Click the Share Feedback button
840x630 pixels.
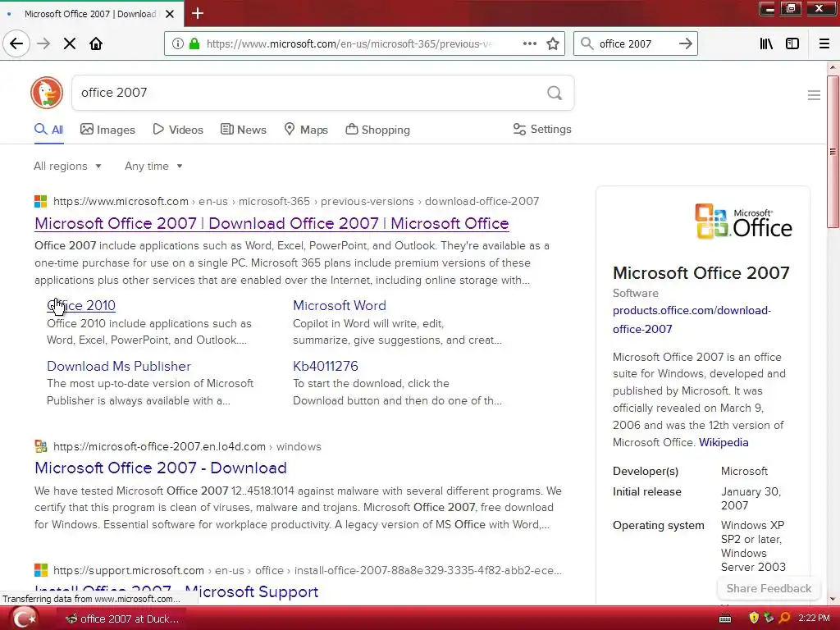point(769,588)
